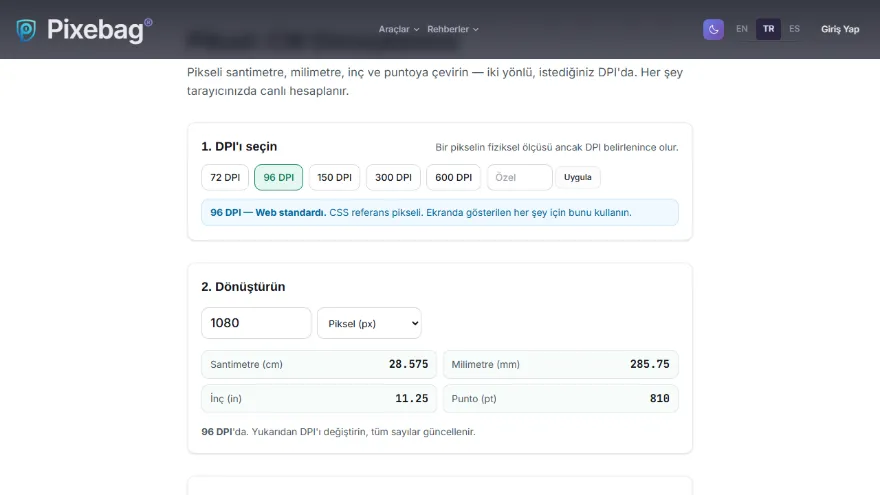880x495 pixels.
Task: Choose the 150 DPI option
Action: tap(334, 177)
